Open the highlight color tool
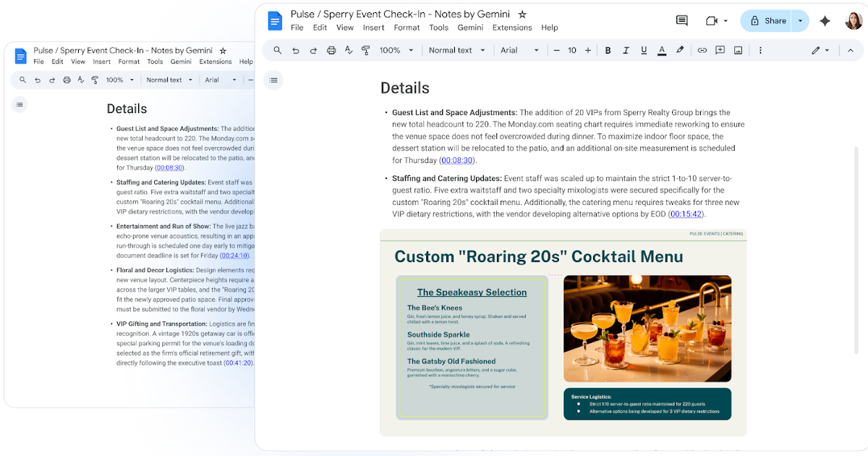 click(x=680, y=51)
